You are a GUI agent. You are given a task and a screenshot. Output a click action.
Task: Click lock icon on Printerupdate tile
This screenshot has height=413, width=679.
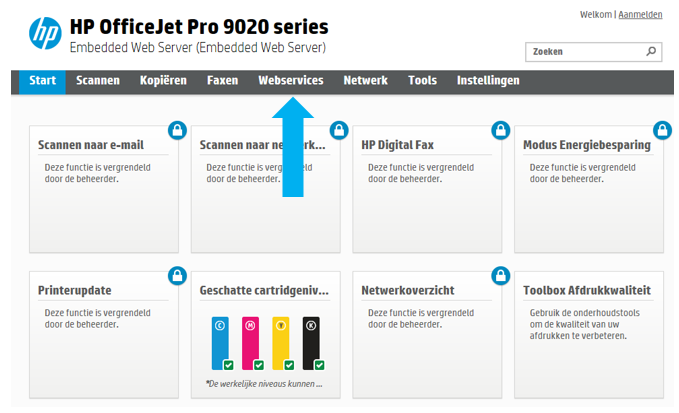point(178,275)
